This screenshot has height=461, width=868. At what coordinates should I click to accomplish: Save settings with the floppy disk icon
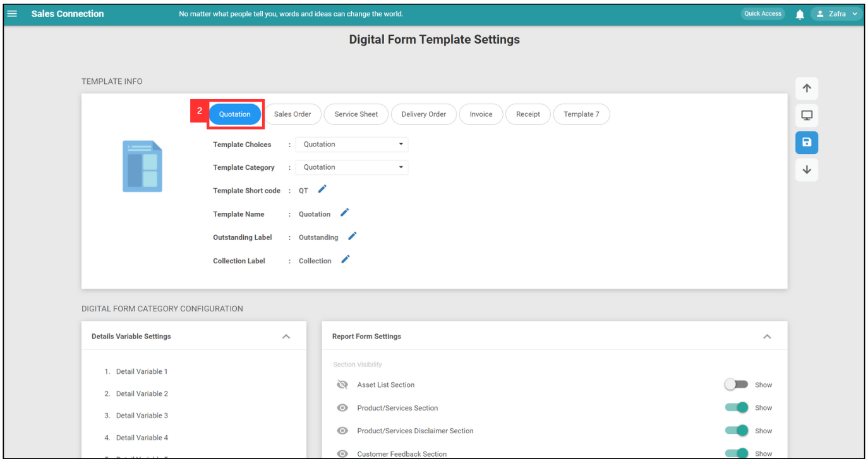coord(807,143)
